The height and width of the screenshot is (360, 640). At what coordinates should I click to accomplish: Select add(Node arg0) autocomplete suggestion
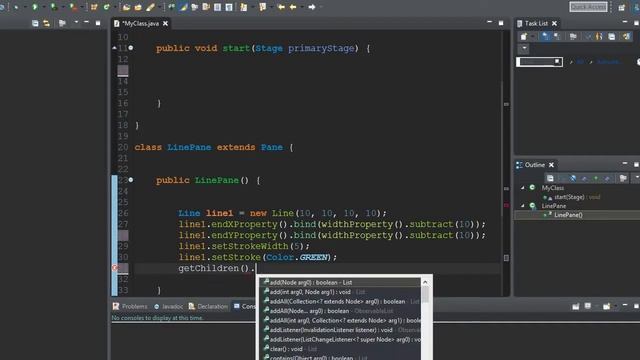[340, 282]
